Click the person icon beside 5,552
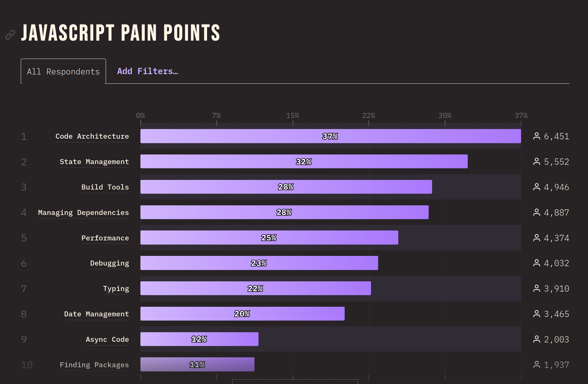This screenshot has width=588, height=384. (x=537, y=162)
